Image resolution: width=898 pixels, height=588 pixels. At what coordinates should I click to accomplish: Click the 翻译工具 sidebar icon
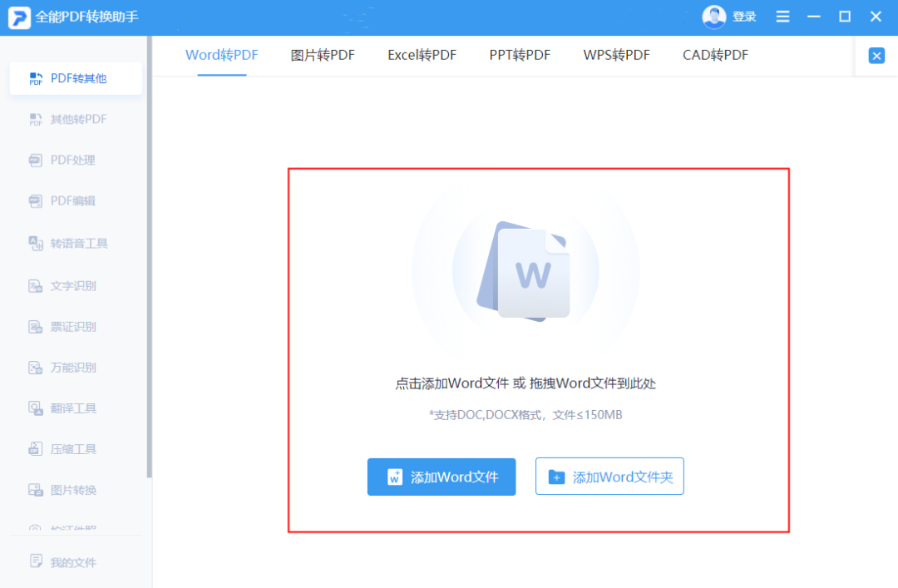click(36, 408)
